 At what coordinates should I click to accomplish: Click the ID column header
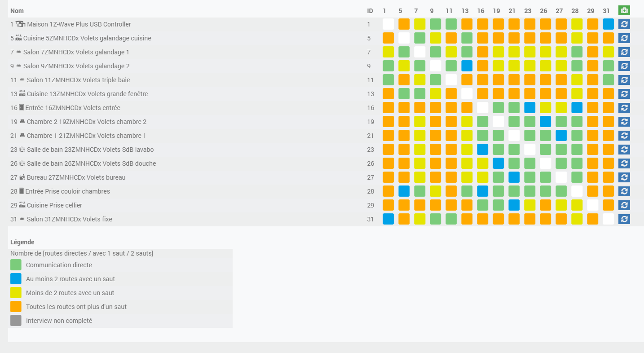[x=370, y=10]
